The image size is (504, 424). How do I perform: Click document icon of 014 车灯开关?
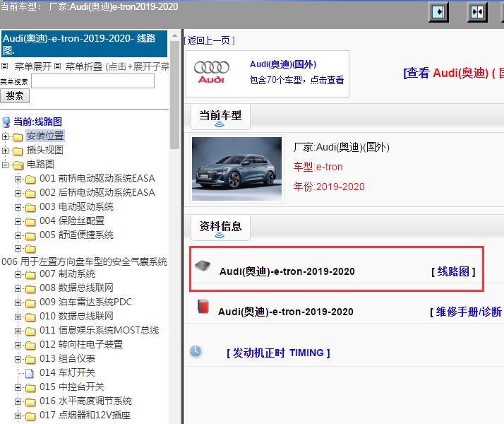pos(30,374)
